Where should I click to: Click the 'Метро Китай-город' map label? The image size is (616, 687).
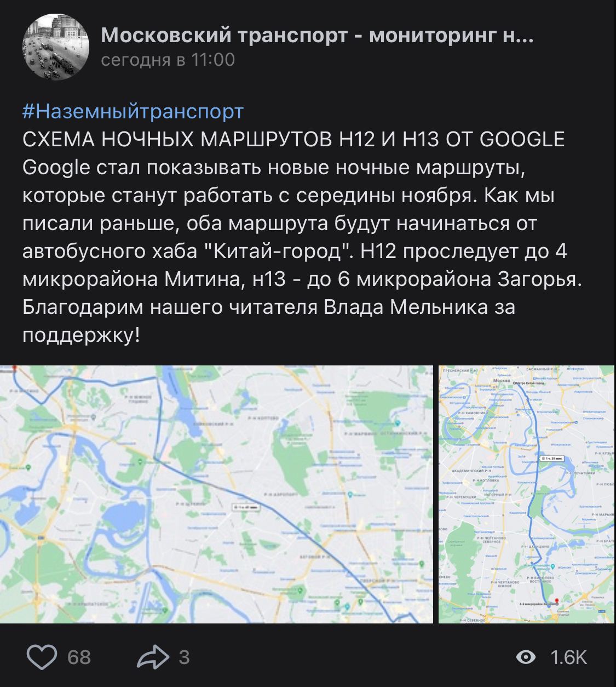coord(529,383)
